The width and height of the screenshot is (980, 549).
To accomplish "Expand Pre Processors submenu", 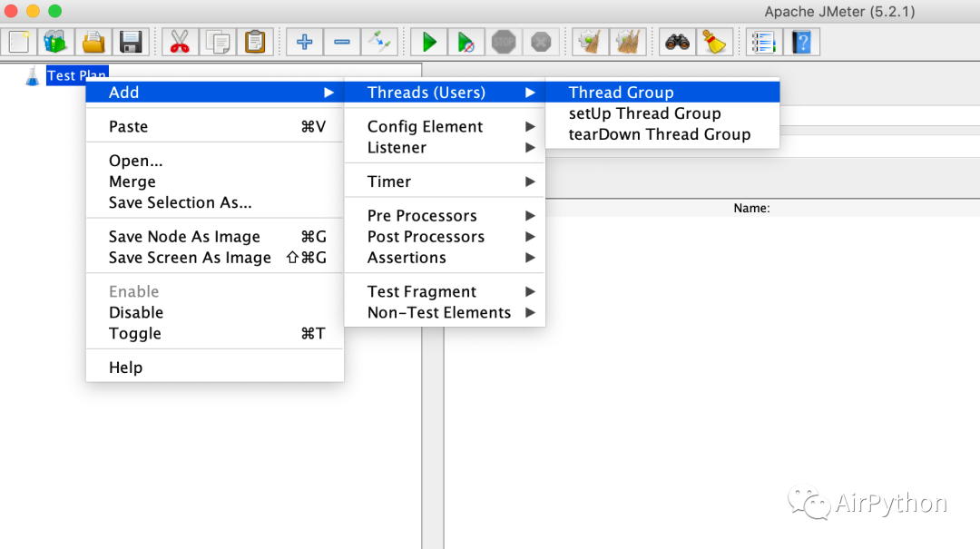I will pyautogui.click(x=445, y=216).
